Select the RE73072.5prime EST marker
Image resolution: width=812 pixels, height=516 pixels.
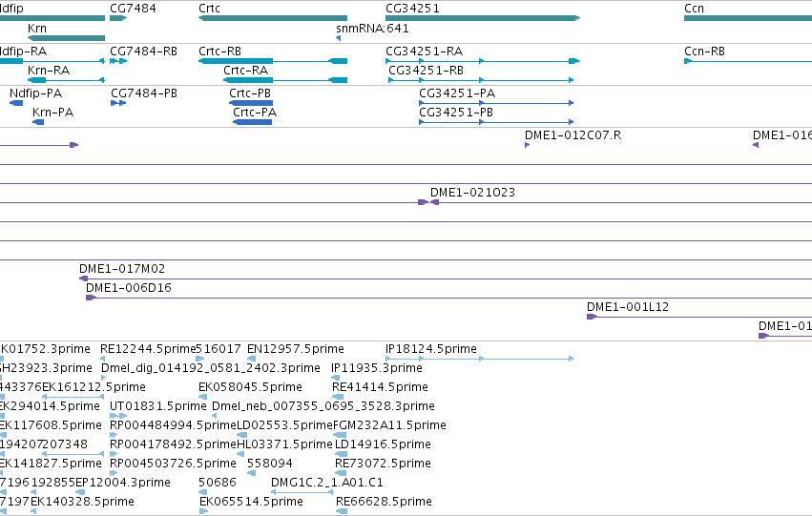342,473
